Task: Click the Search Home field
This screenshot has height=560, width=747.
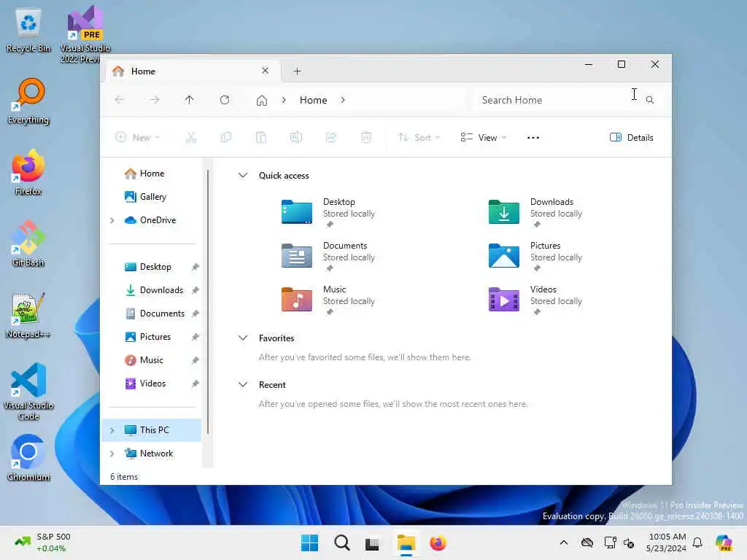Action: tap(567, 100)
